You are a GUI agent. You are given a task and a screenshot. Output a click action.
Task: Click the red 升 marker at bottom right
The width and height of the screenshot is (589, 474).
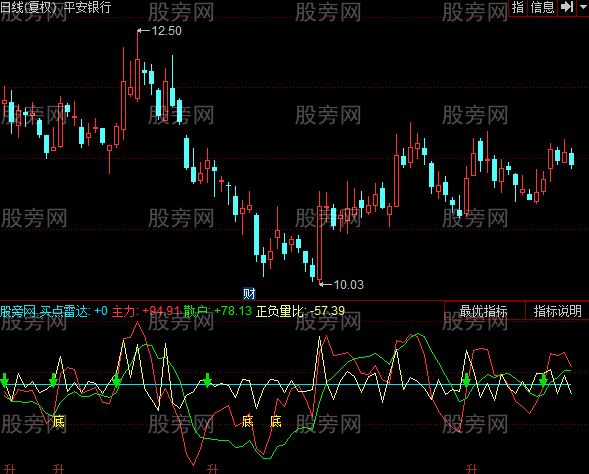pyautogui.click(x=471, y=469)
